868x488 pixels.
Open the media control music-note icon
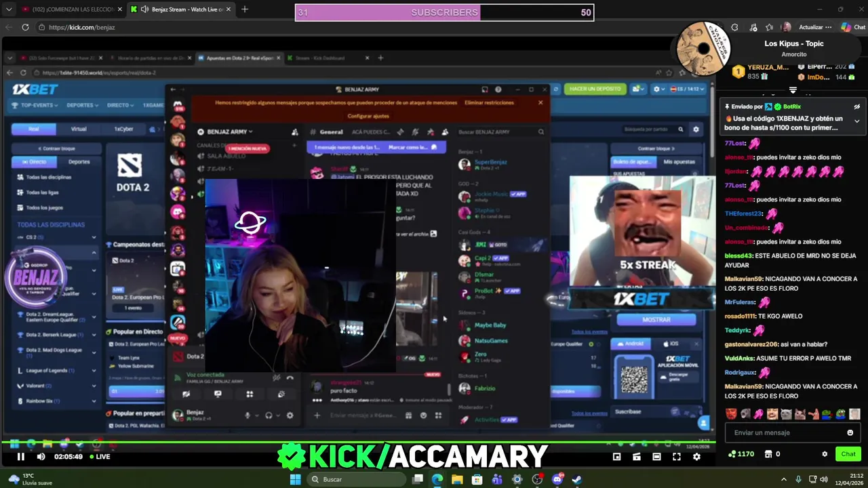point(753,27)
